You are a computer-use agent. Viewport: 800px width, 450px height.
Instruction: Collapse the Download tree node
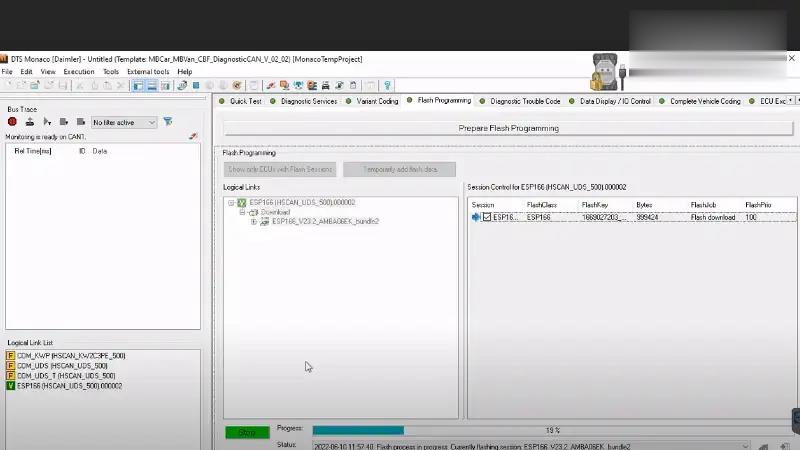click(242, 212)
